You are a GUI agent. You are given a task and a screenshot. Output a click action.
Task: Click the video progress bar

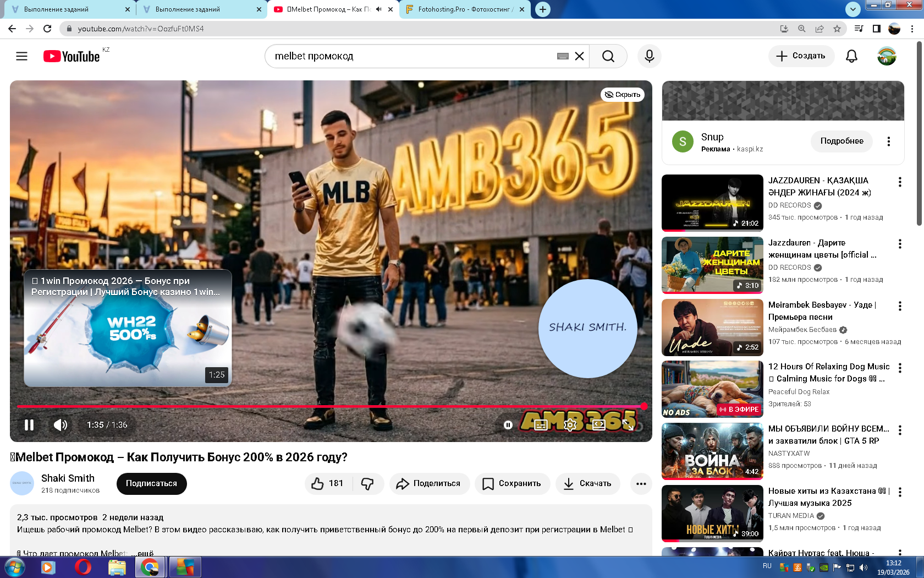330,406
